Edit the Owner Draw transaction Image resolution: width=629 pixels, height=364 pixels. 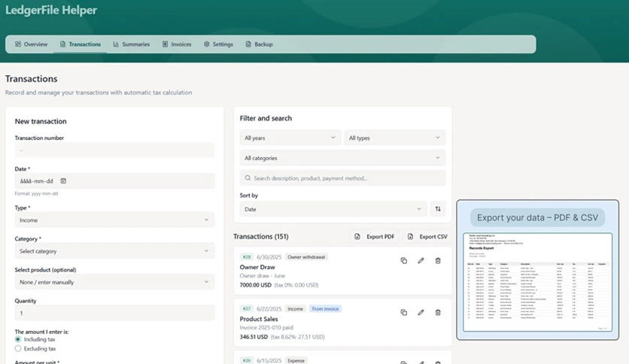coord(421,260)
